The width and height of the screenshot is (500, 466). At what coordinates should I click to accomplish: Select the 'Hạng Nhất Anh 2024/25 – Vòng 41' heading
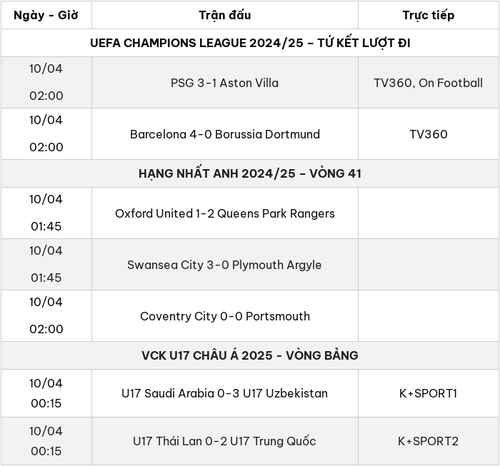(x=250, y=174)
